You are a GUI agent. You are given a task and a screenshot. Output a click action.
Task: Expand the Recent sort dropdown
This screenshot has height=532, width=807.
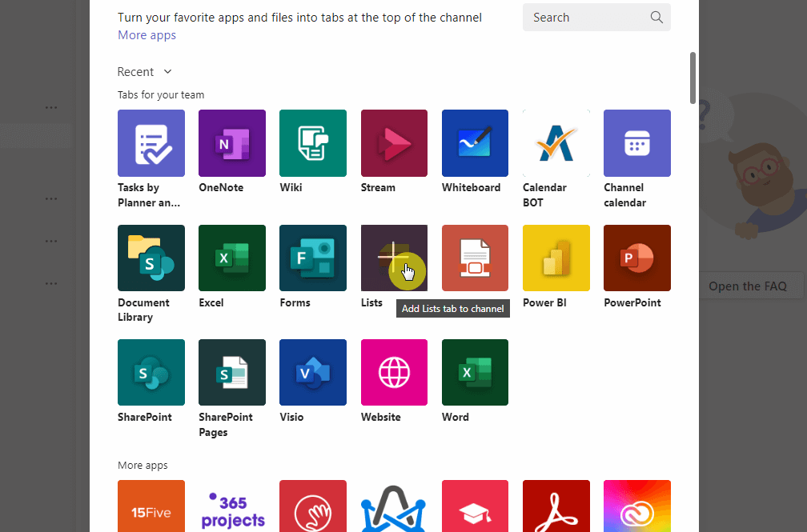(145, 71)
